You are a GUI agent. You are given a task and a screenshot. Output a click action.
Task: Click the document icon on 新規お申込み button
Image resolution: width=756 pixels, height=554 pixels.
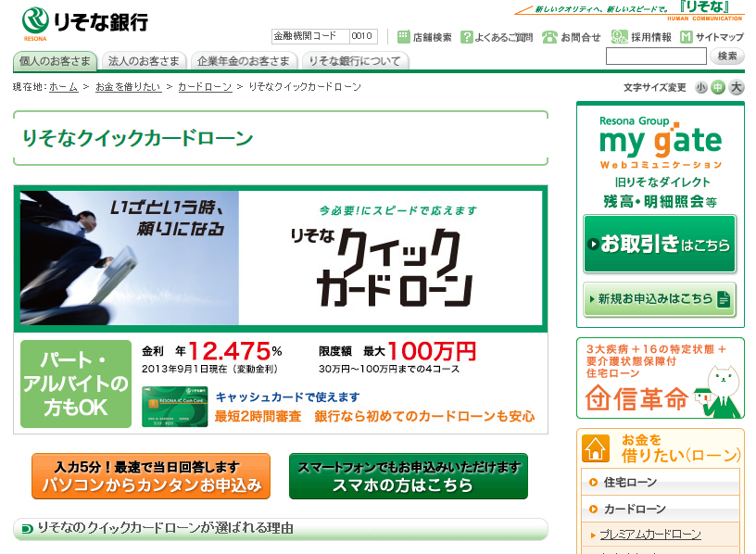[x=724, y=299]
